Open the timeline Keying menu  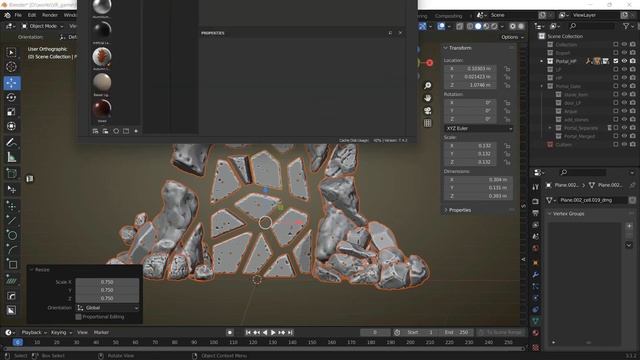coord(61,333)
